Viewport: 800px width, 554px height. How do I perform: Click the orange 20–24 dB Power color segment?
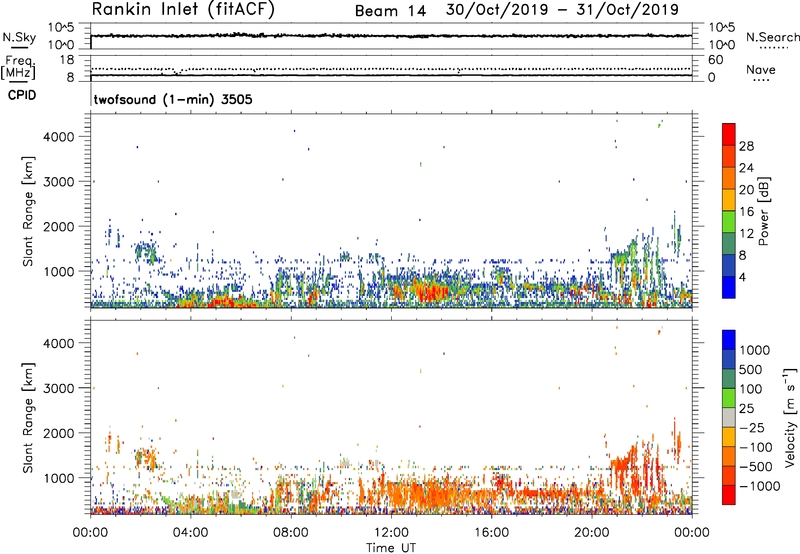(729, 178)
